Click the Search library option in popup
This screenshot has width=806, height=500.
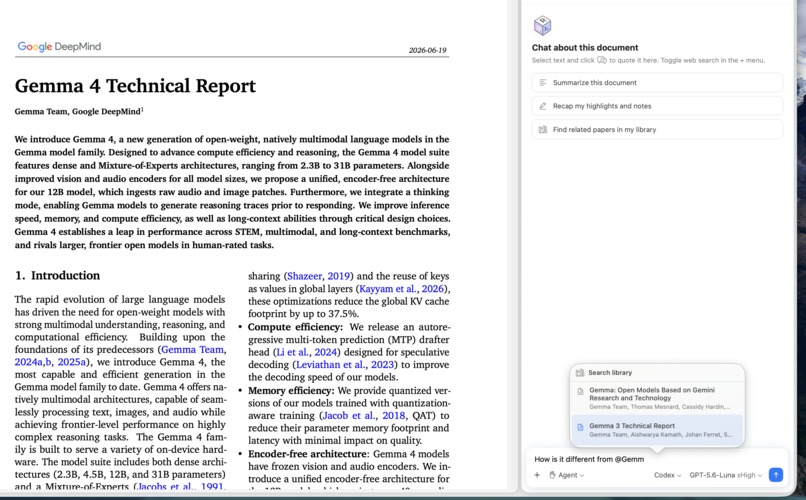tap(657, 373)
